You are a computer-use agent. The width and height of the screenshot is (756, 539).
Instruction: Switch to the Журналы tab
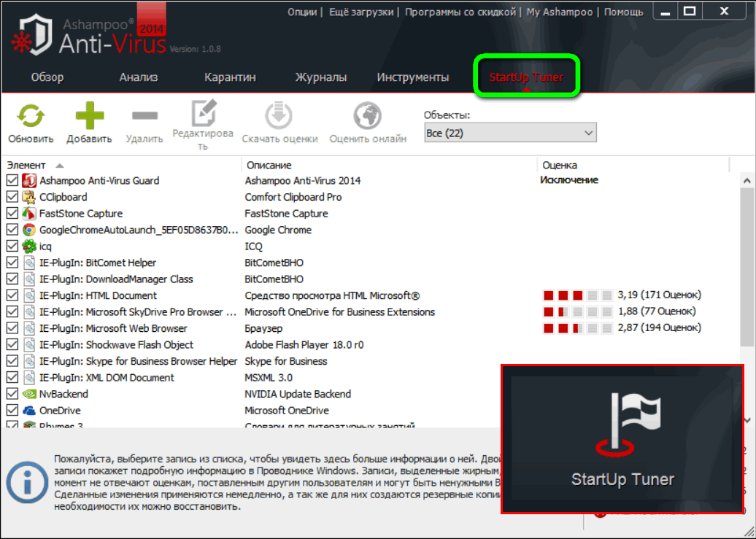pos(321,77)
